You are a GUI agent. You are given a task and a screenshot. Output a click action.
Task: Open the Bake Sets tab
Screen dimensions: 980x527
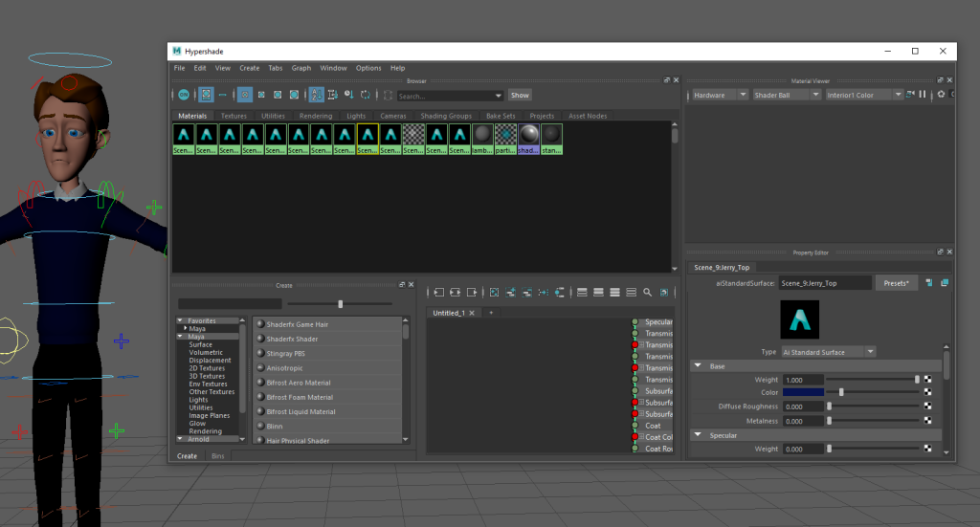pyautogui.click(x=501, y=116)
